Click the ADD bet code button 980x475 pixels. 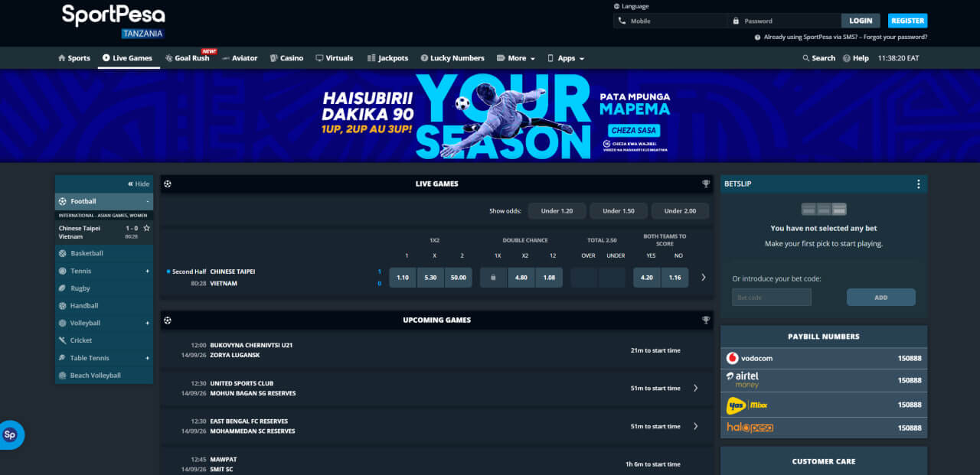click(x=881, y=298)
